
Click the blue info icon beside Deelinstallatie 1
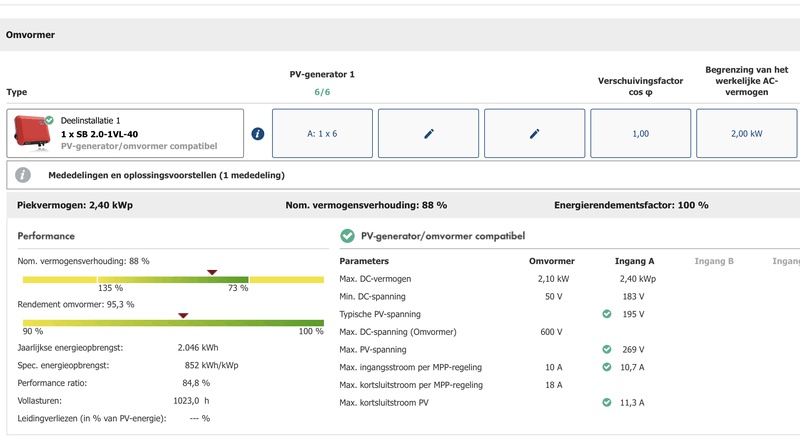pos(258,134)
